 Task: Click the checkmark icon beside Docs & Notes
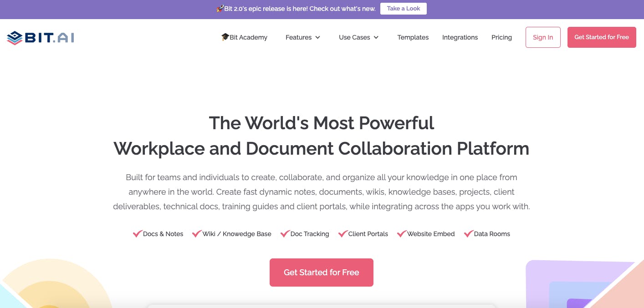pos(138,234)
